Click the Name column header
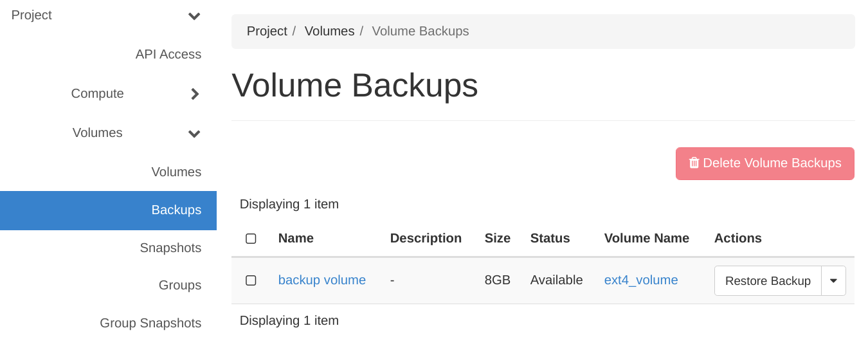This screenshot has width=868, height=337. (296, 239)
